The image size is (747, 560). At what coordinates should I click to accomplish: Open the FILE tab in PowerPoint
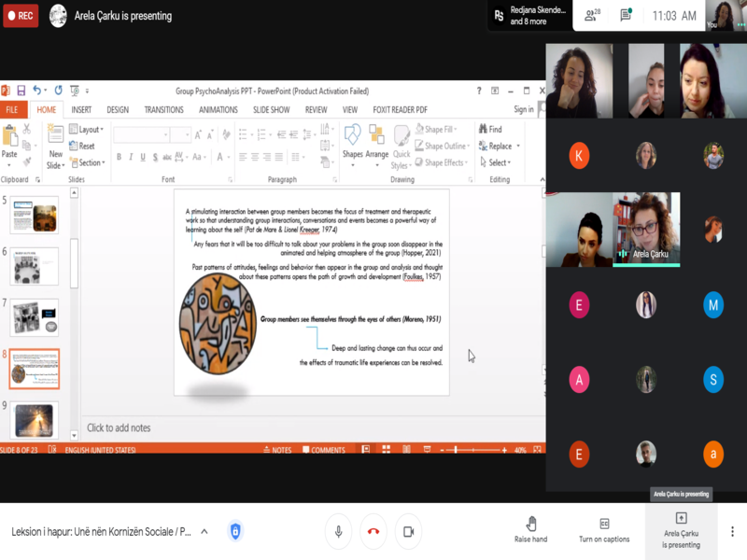pyautogui.click(x=11, y=109)
